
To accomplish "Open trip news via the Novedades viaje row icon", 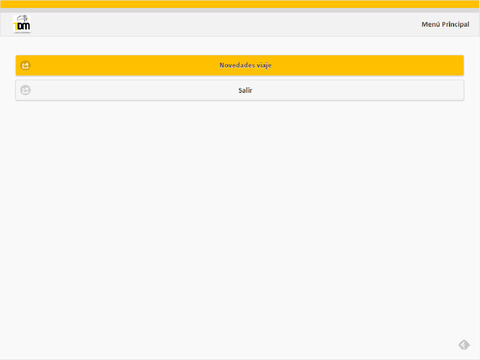I will [26, 65].
